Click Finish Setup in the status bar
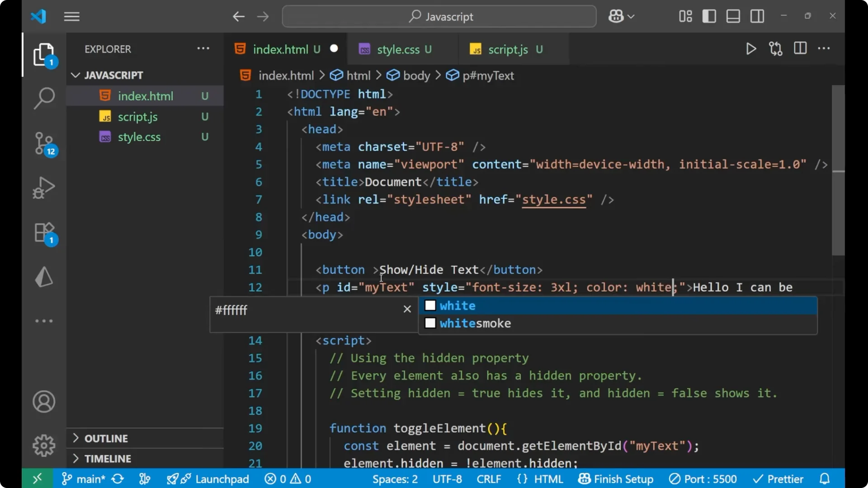868x488 pixels. (616, 479)
